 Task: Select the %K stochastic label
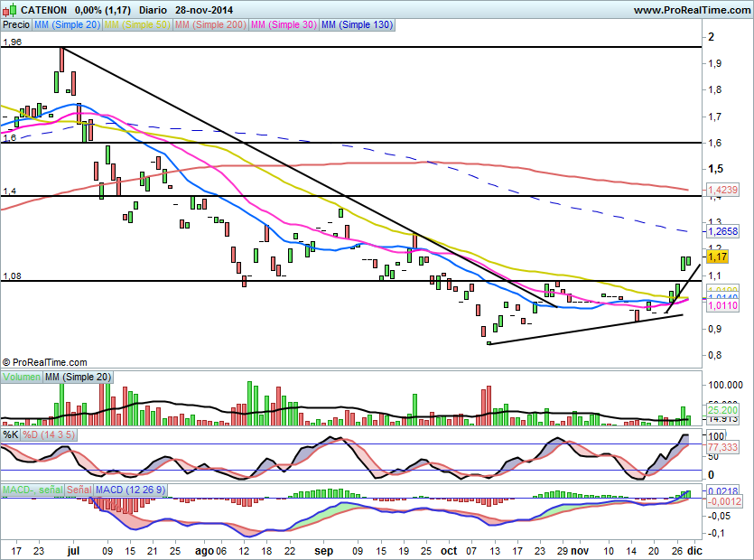coord(11,434)
